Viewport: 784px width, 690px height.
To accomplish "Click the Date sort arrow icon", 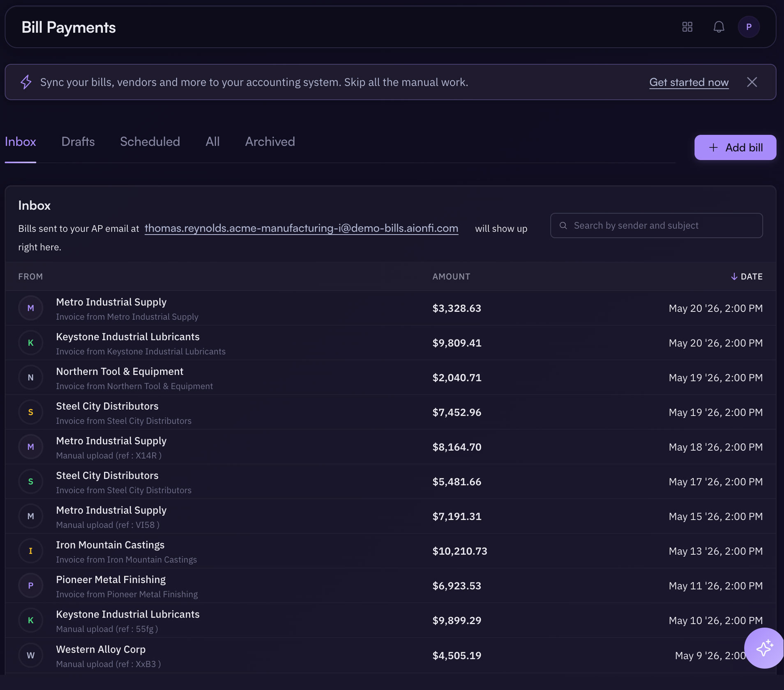I will point(734,277).
